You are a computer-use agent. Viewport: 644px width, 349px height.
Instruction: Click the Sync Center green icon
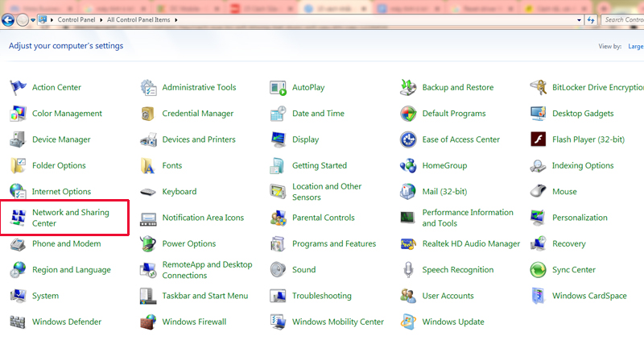pos(538,270)
